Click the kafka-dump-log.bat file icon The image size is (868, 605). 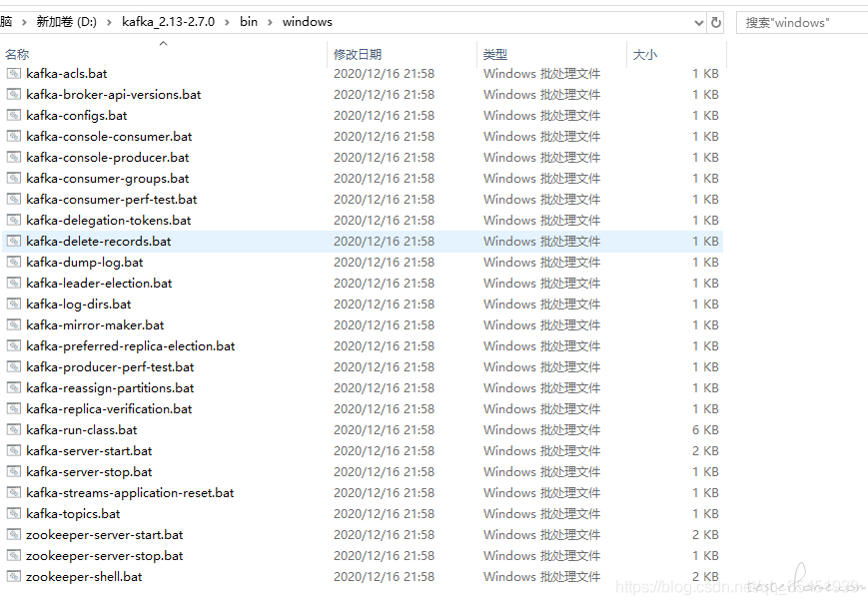click(14, 263)
